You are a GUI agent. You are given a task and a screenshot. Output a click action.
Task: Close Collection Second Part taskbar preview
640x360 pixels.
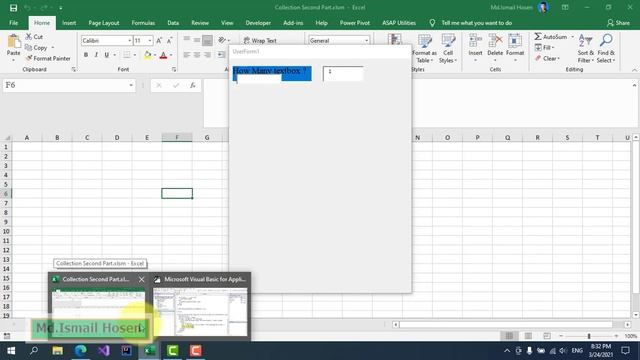(x=141, y=279)
